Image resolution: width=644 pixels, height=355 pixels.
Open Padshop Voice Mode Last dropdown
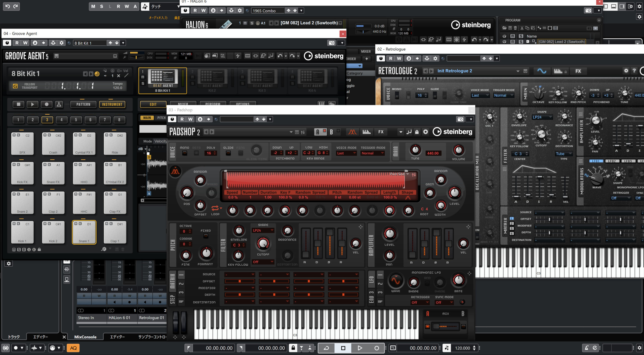346,153
